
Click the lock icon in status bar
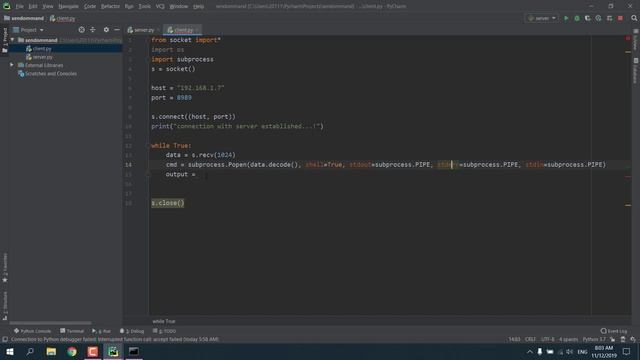[613, 339]
